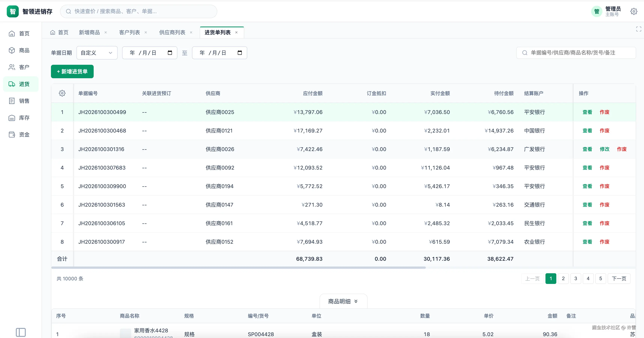Collapse the 商品明细 expander
Screen dimensions: 644x338
pyautogui.click(x=343, y=301)
